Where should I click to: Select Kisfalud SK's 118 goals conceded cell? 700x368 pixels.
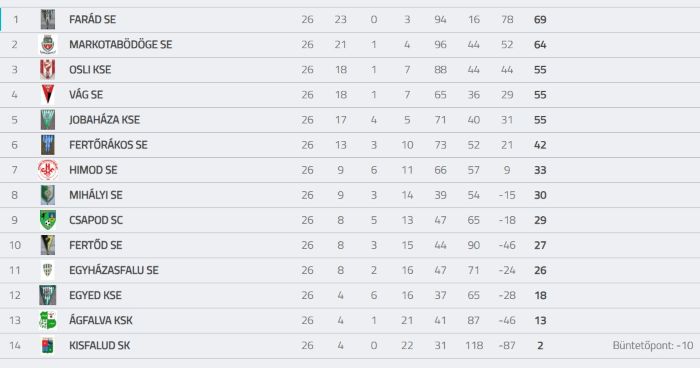click(474, 346)
